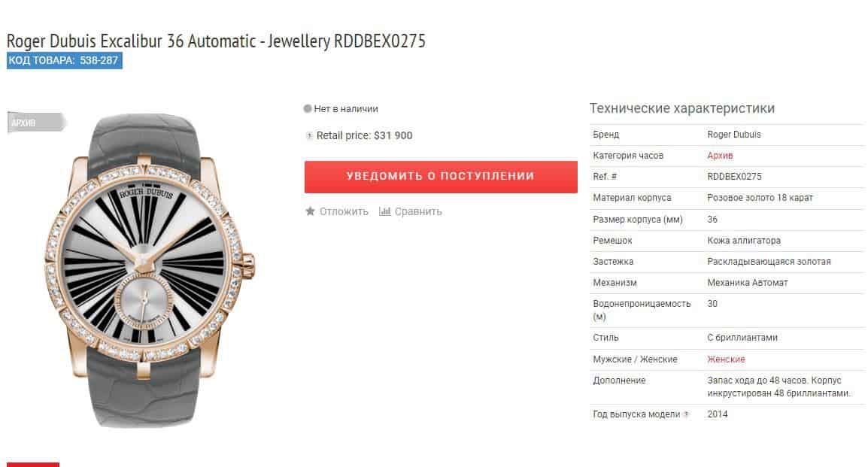The height and width of the screenshot is (467, 868).
Task: Click the info icon before Retail price
Action: coord(309,135)
